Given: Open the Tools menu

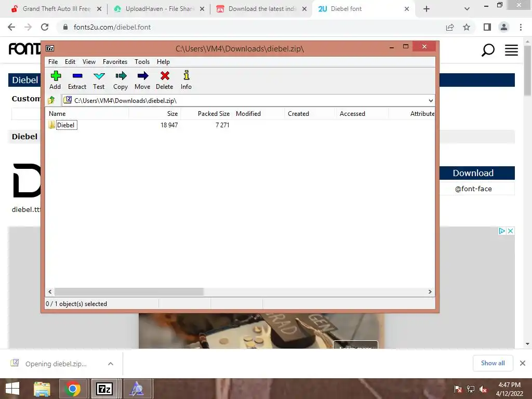Looking at the screenshot, I should pos(142,62).
